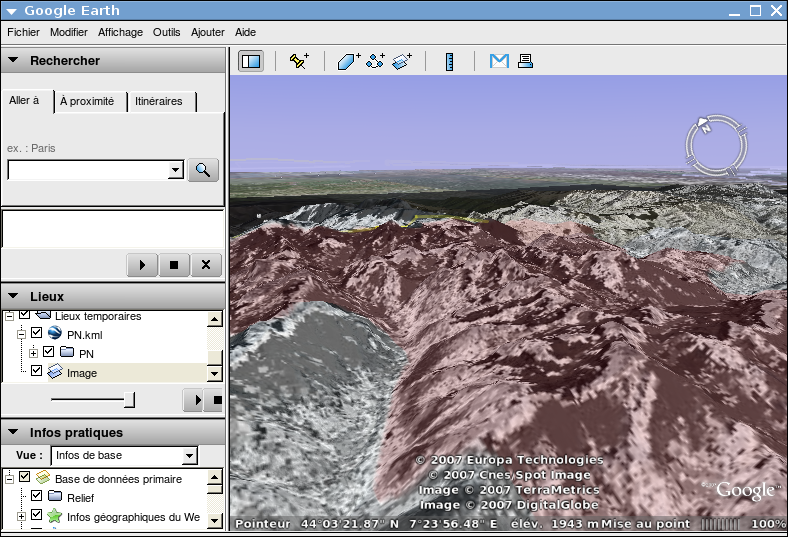Image resolution: width=788 pixels, height=537 pixels.
Task: Add a placemark with the pushpin icon
Action: tap(298, 61)
